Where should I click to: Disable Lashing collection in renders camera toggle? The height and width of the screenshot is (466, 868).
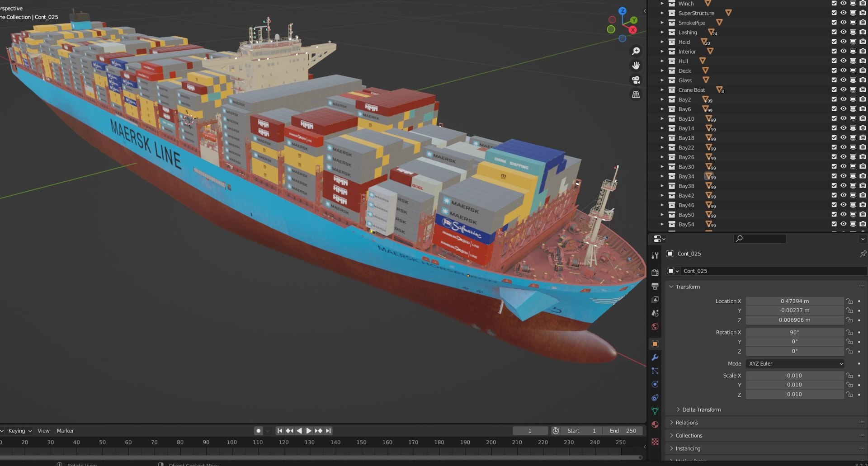(863, 32)
